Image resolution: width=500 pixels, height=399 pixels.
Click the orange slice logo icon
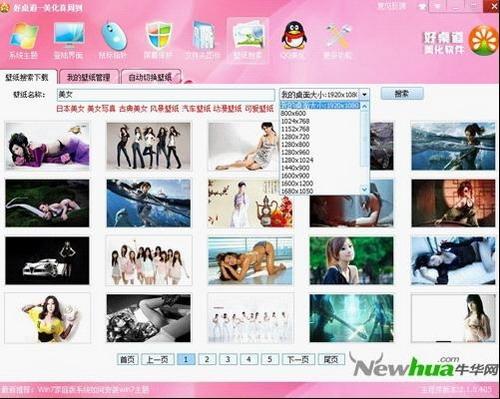(x=483, y=40)
